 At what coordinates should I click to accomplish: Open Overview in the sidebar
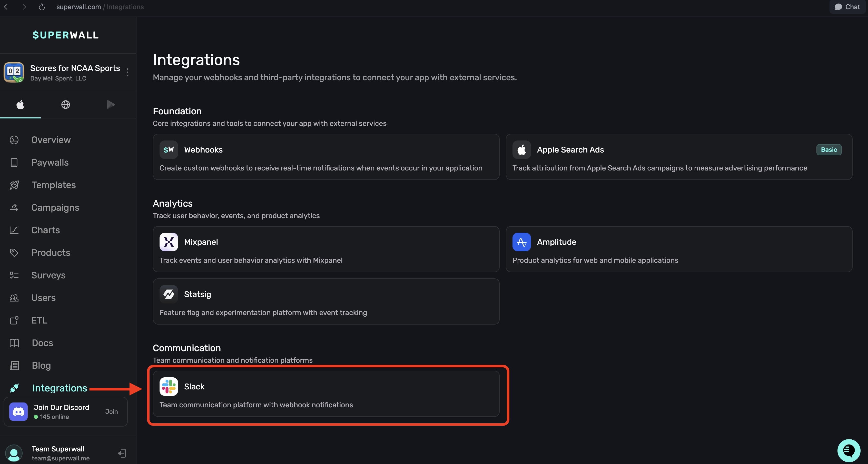(x=51, y=140)
